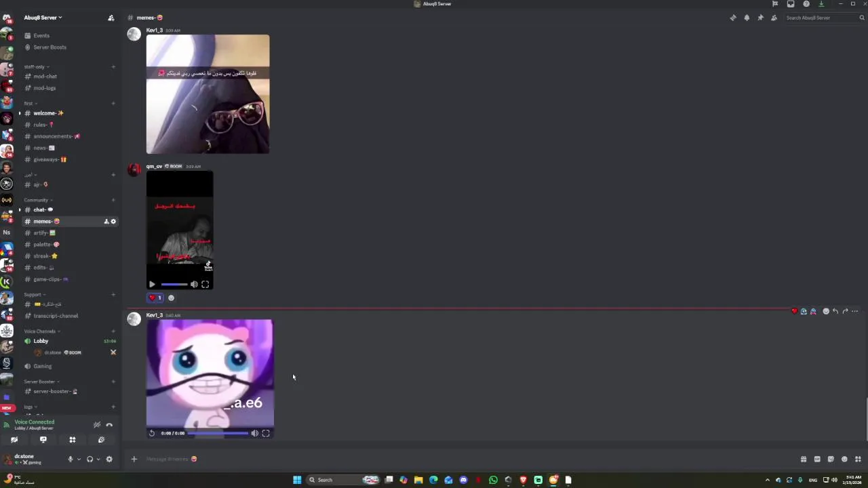Screen dimensions: 868x488
Task: Adjust the Kev1_3 cartoon video seek bar
Action: point(218,433)
